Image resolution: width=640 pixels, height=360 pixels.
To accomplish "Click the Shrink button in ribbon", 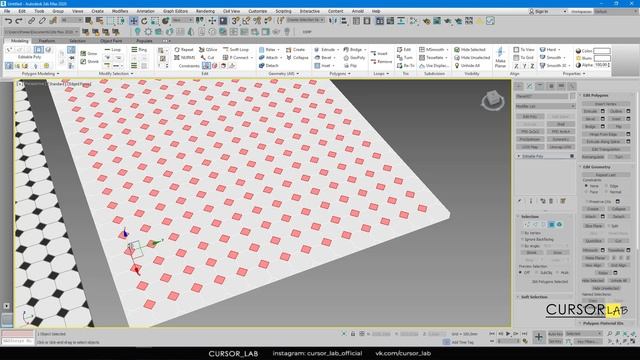I will 90,62.
